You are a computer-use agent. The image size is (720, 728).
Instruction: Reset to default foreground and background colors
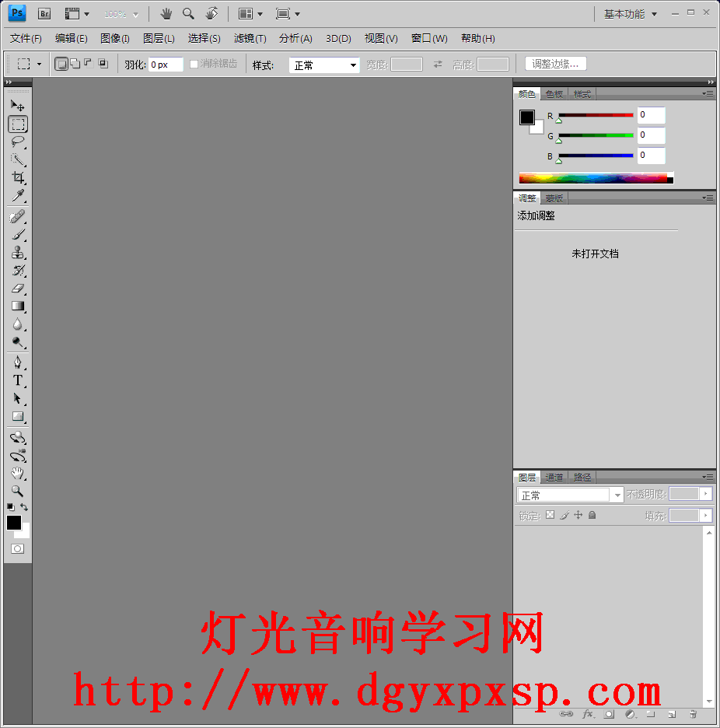tap(10, 507)
